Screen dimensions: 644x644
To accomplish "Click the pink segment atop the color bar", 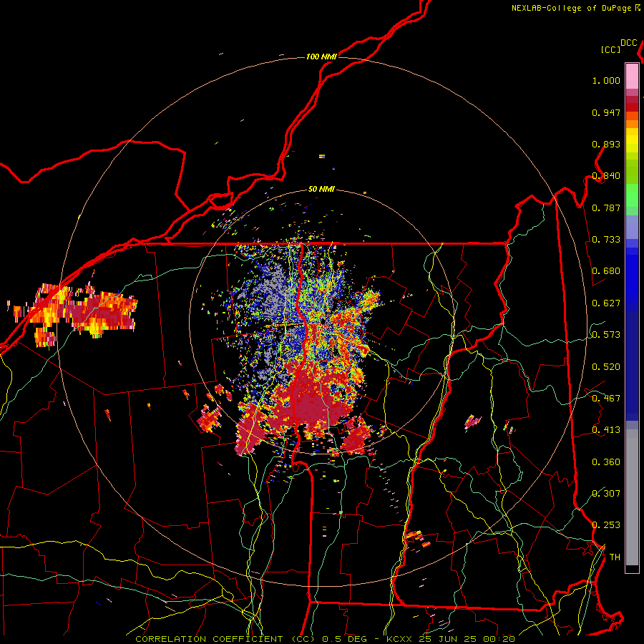I will coord(632,76).
